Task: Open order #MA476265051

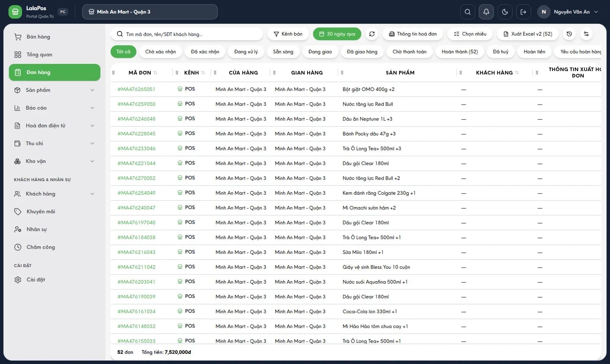Action: pyautogui.click(x=136, y=89)
